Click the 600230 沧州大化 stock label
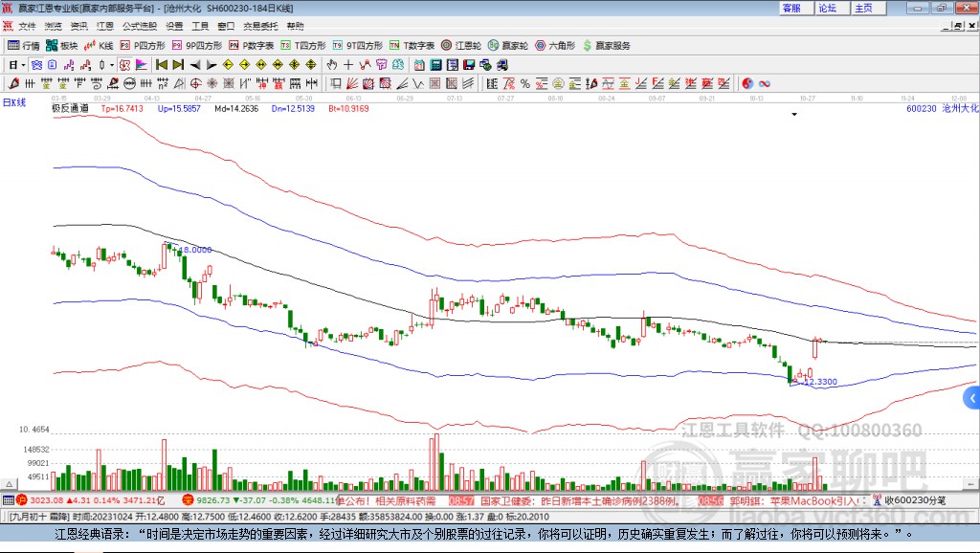Viewport: 980px width, 553px height. click(x=943, y=108)
